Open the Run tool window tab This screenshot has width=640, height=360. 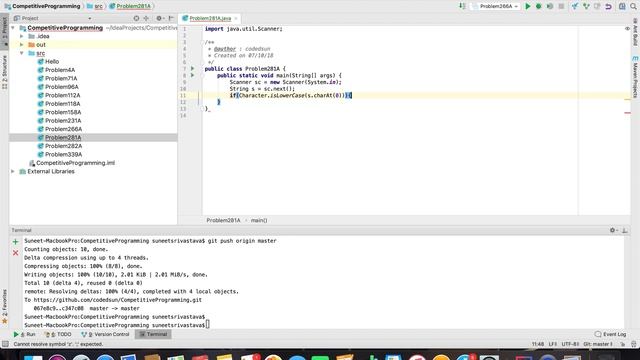(x=24, y=334)
